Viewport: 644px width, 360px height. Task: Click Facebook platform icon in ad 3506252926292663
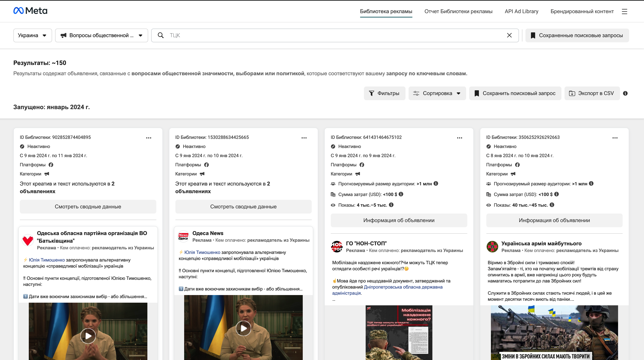(517, 165)
